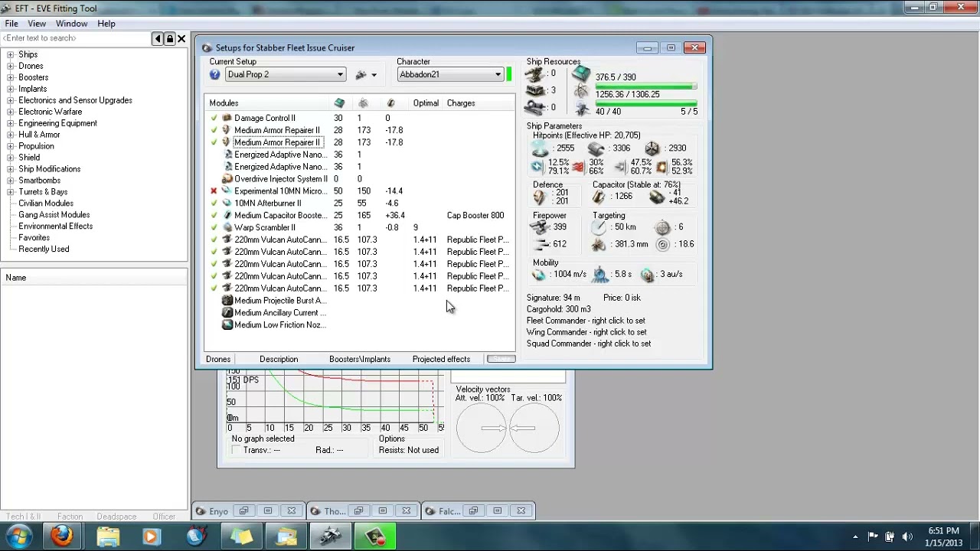The width and height of the screenshot is (980, 551).
Task: Click the armor hitpoints icon in Ship Parameters
Action: [x=596, y=148]
